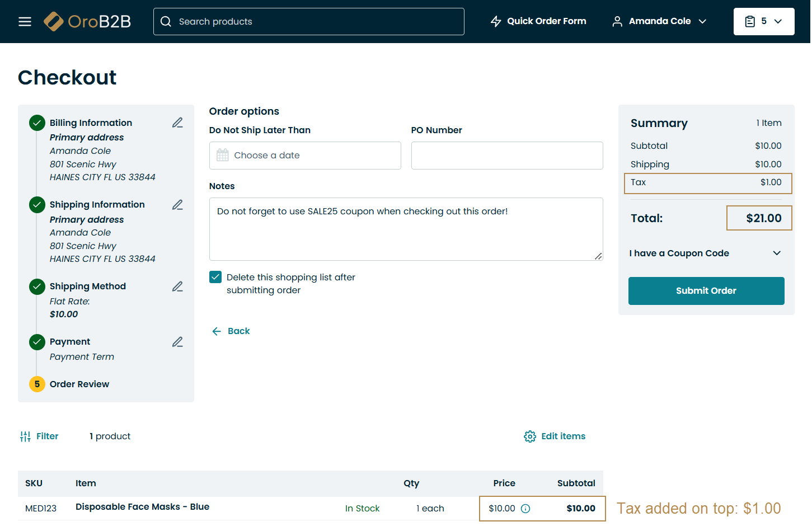Image resolution: width=812 pixels, height=531 pixels.
Task: Click the Back link
Action: (x=231, y=331)
